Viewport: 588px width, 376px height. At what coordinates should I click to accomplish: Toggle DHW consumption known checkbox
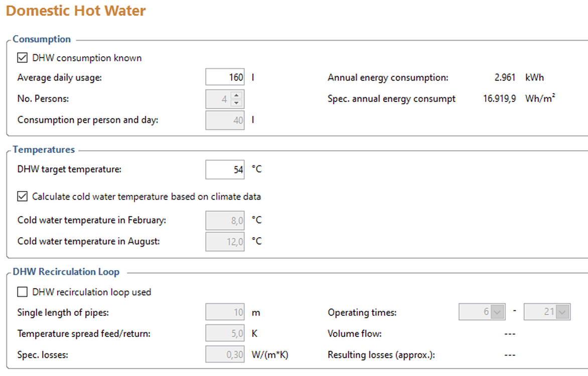22,58
